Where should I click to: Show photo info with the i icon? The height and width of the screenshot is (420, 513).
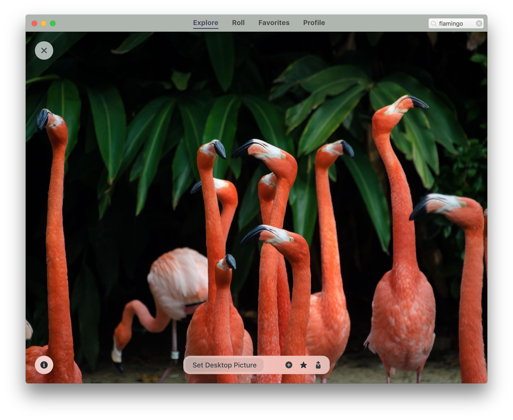(x=44, y=365)
